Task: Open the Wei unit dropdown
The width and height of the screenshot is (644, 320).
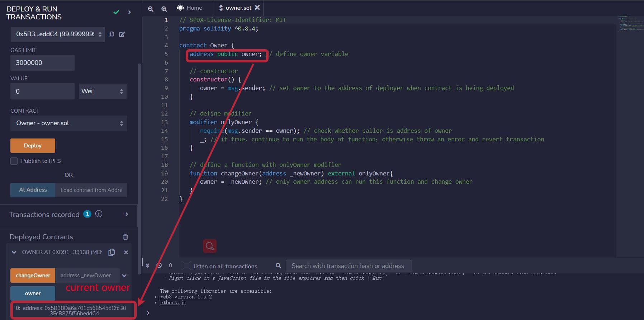Action: 103,91
